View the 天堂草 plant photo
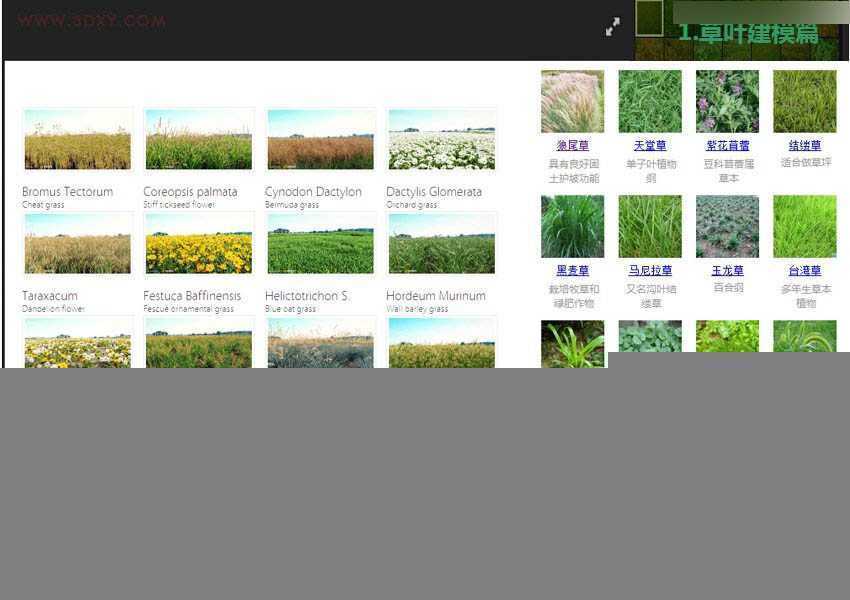Image resolution: width=850 pixels, height=600 pixels. 650,101
